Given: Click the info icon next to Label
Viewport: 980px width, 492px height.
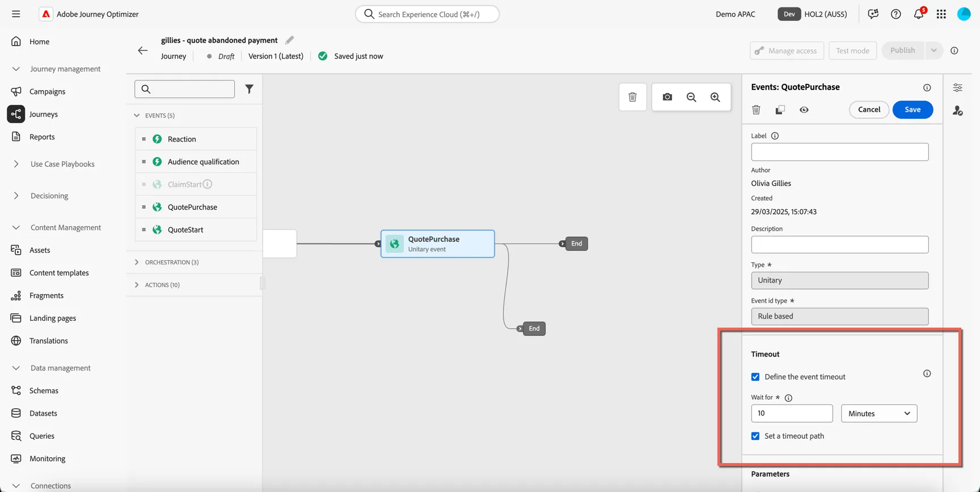Looking at the screenshot, I should pos(775,136).
